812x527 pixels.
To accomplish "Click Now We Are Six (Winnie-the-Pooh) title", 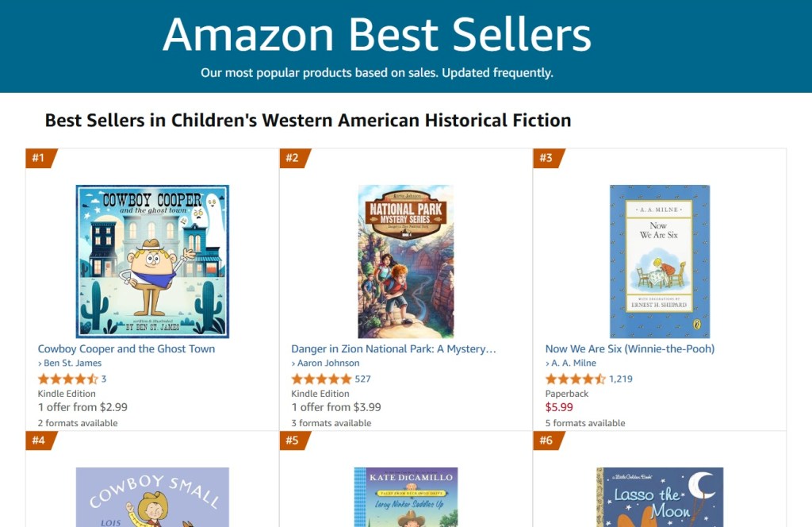I will coord(630,348).
